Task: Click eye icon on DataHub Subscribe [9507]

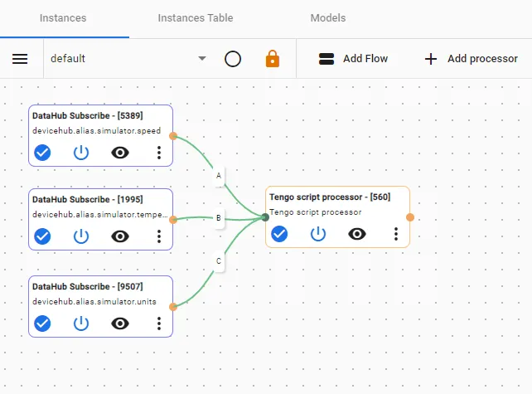Action: click(120, 323)
